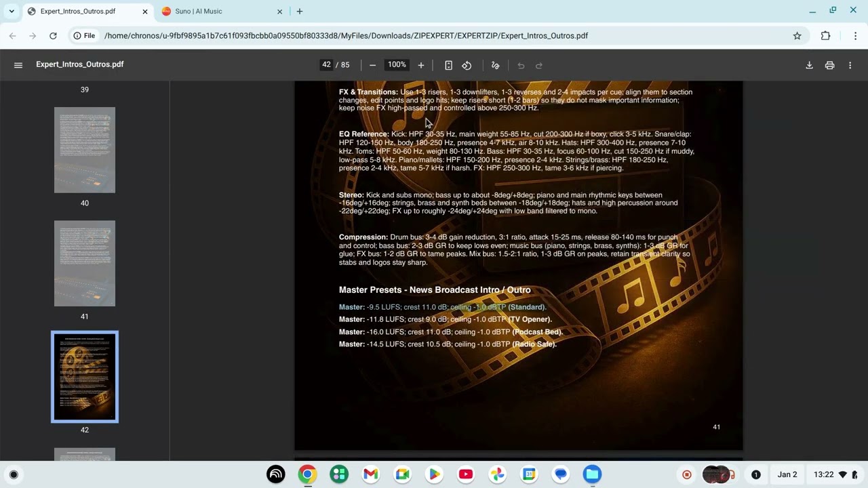Reload the page in Chrome
The height and width of the screenshot is (488, 868).
pyautogui.click(x=53, y=36)
